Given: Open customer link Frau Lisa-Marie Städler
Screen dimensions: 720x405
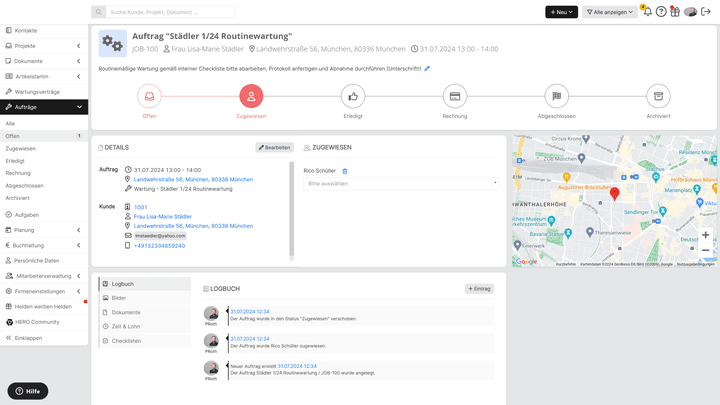Looking at the screenshot, I should click(162, 216).
